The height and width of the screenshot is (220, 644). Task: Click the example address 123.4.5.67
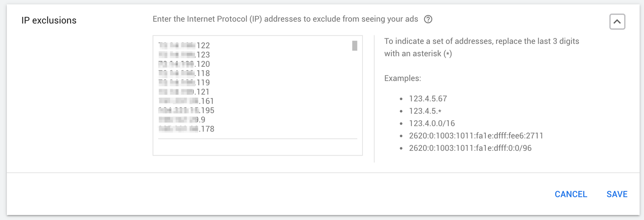click(428, 99)
